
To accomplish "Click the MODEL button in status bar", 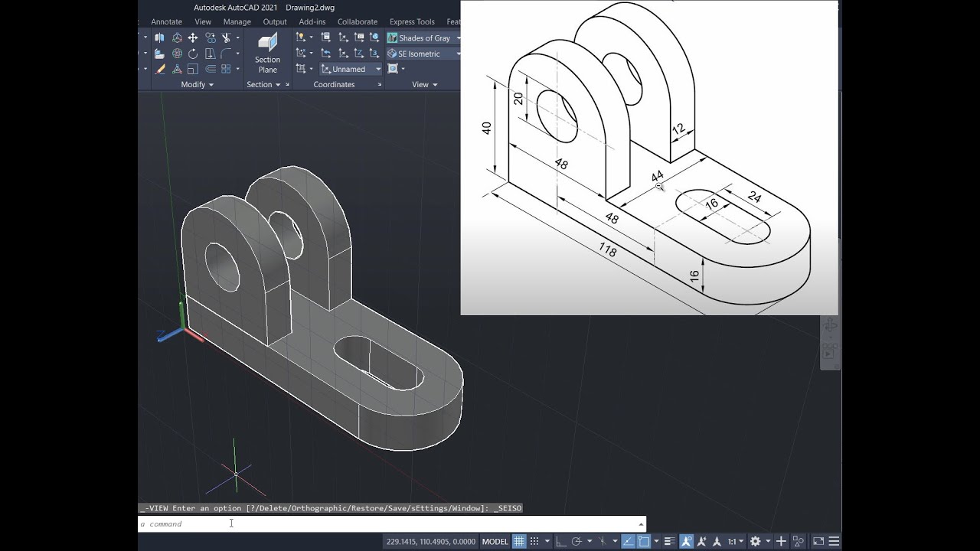I will coord(495,541).
